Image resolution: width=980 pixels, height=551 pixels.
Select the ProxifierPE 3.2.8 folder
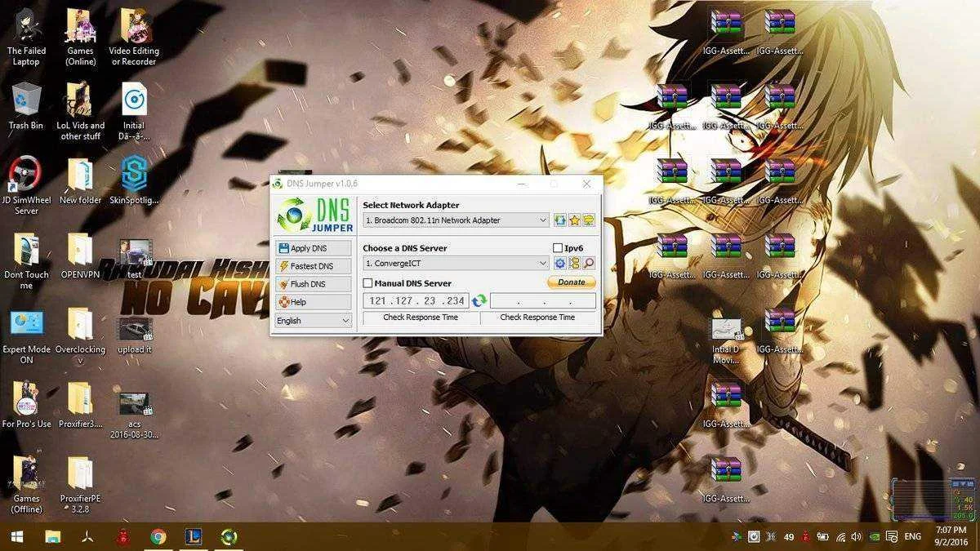pos(80,486)
